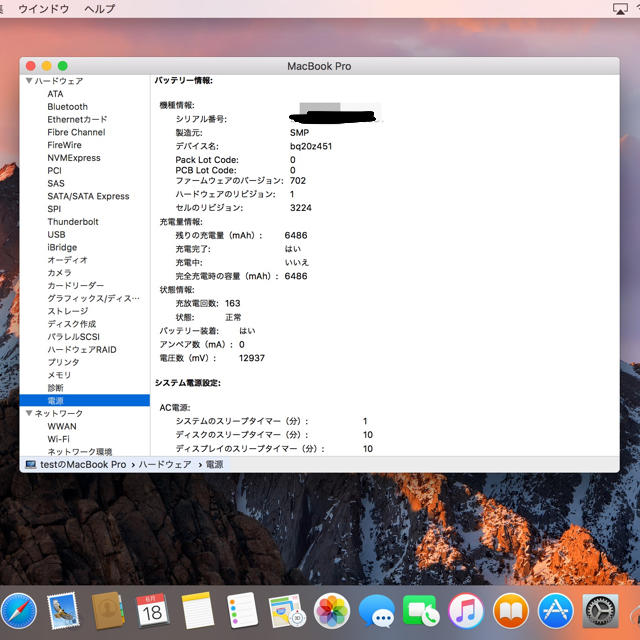This screenshot has height=640, width=640.
Task: Open iBooks from the Dock
Action: click(511, 611)
